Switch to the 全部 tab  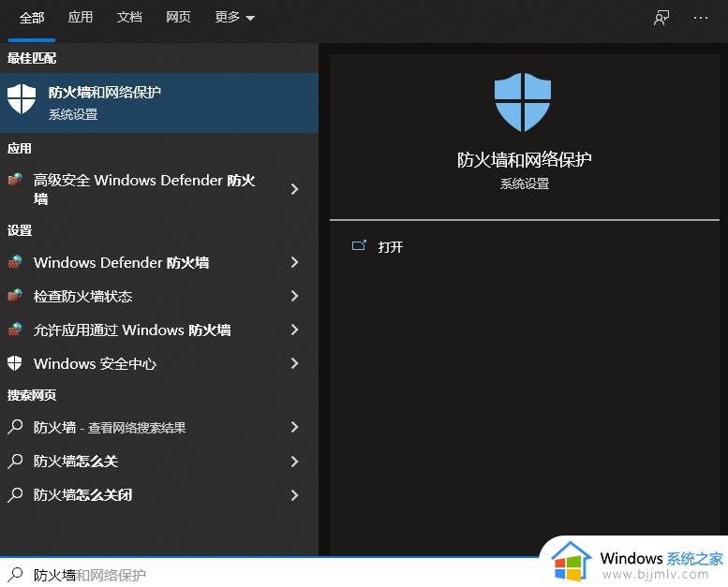(x=32, y=18)
